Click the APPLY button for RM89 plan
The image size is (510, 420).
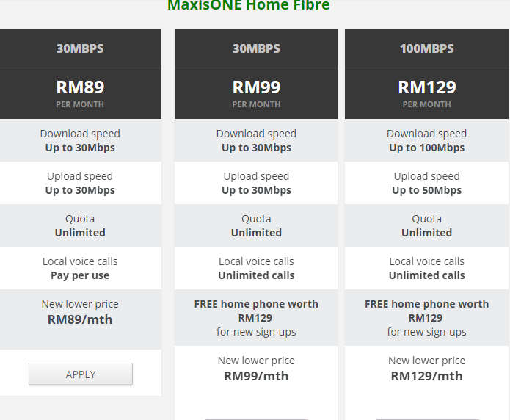tap(81, 374)
